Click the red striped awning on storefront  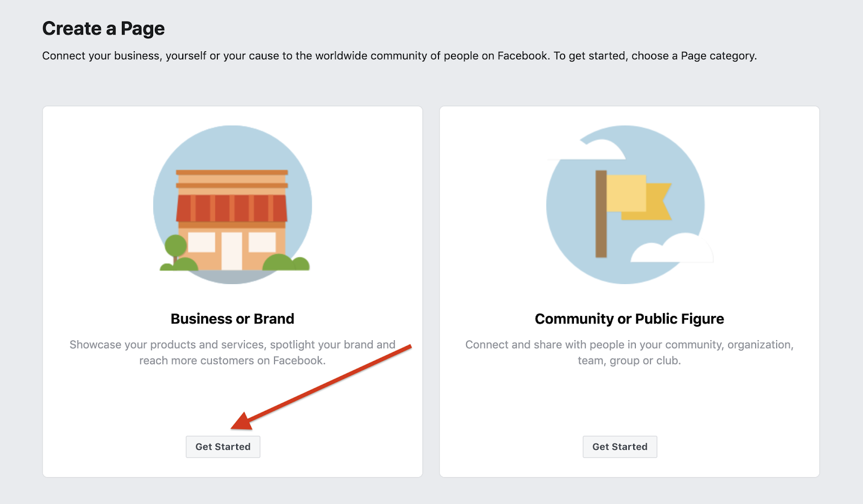(232, 208)
